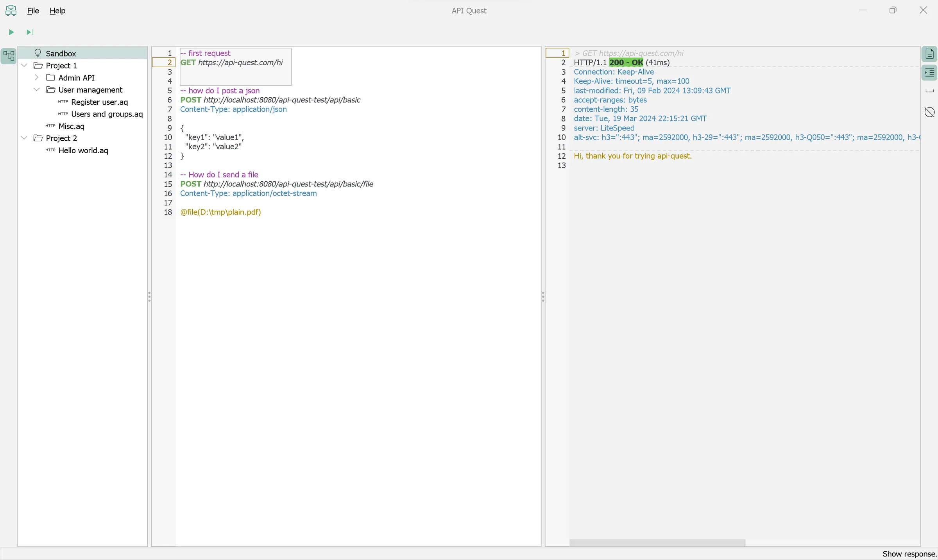This screenshot has width=938, height=560.
Task: Open Users and groups.aq file
Action: pyautogui.click(x=107, y=114)
